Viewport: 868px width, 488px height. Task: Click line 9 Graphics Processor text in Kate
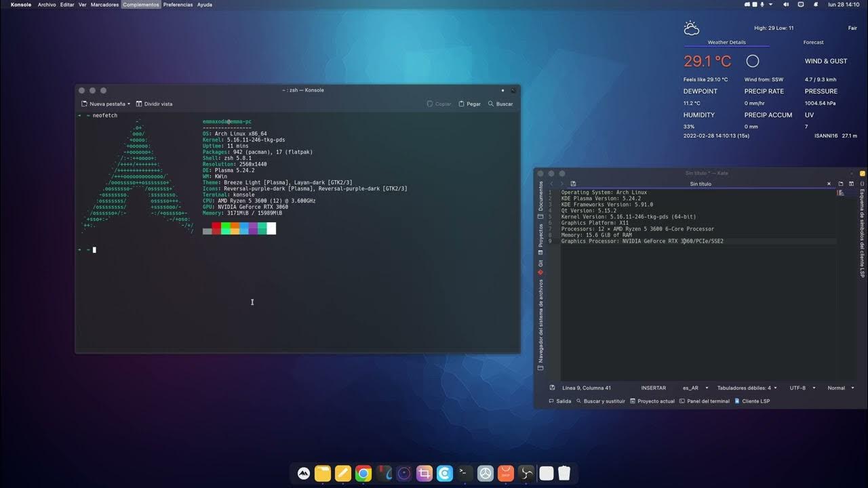tap(642, 241)
